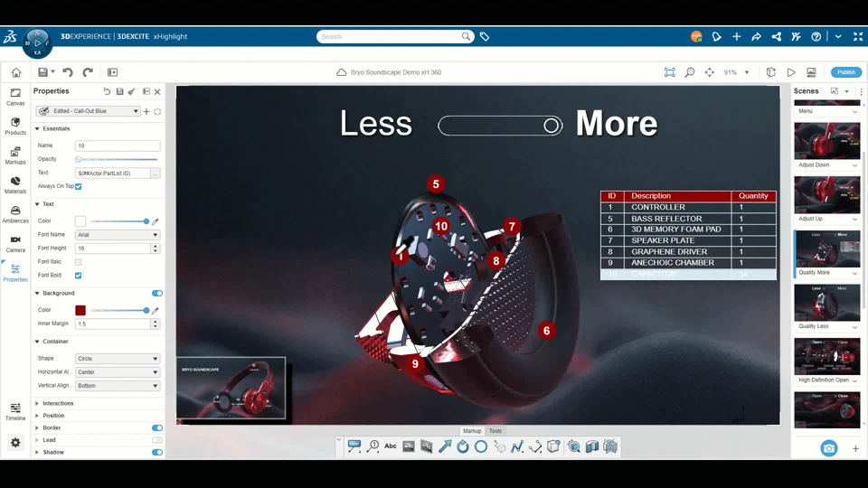The width and height of the screenshot is (868, 488).
Task: Open settings gear in left sidebar
Action: click(x=15, y=443)
